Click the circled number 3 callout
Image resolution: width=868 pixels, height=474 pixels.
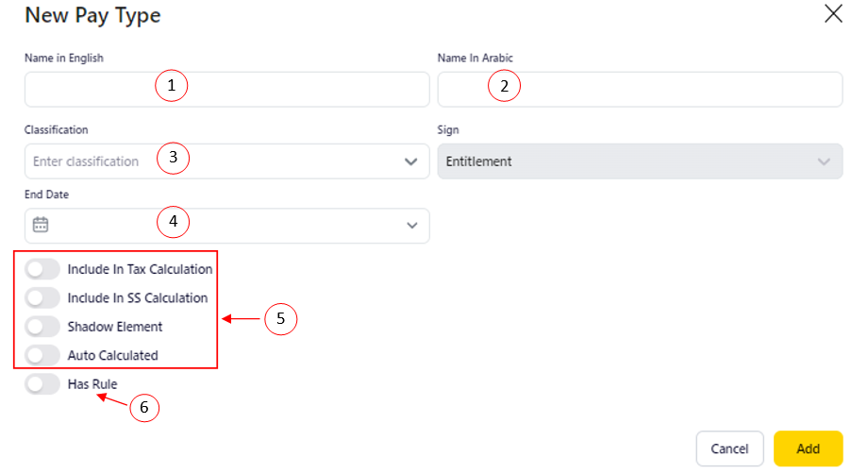pos(174,158)
